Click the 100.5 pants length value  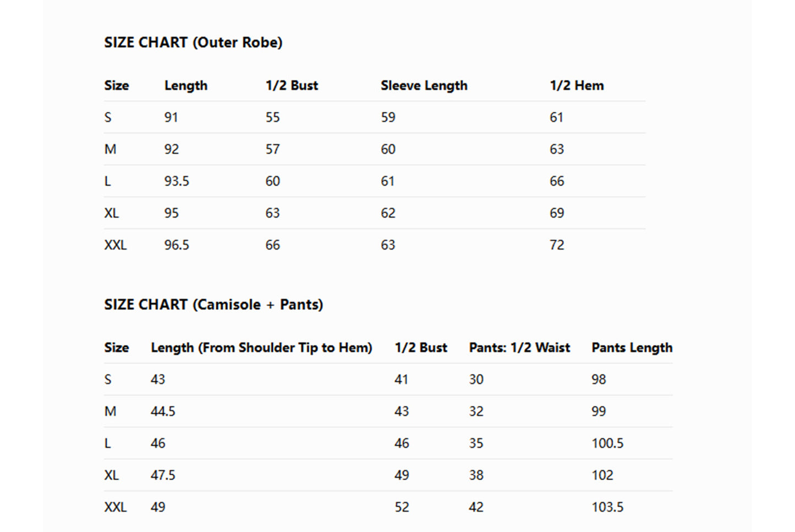[x=607, y=443]
